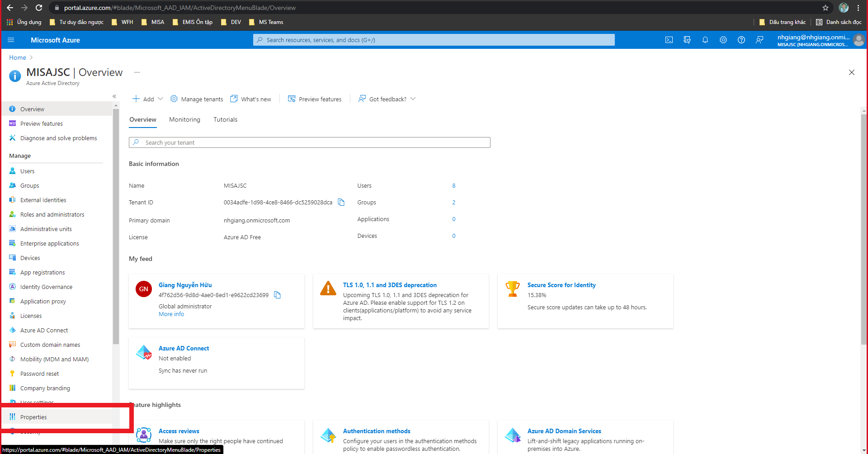Open the Help question mark icon
Screen dimensions: 868x454
[x=741, y=40]
